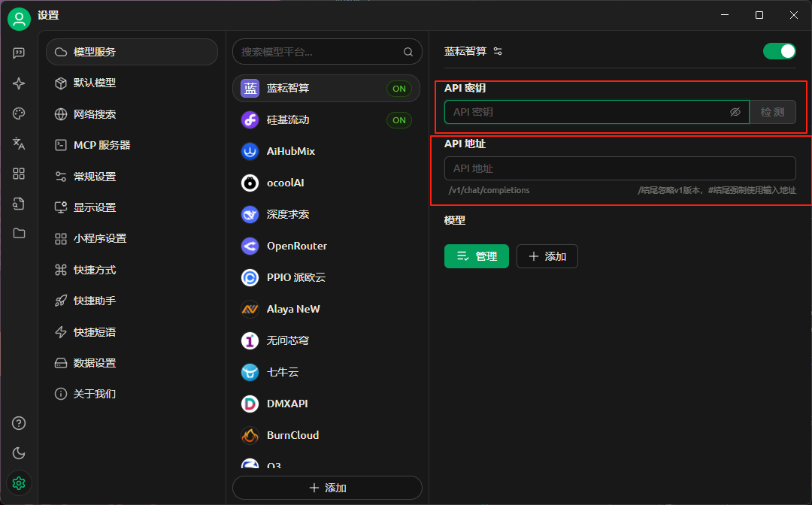Open MCP 服务器 settings section
The width and height of the screenshot is (812, 505).
(x=132, y=145)
